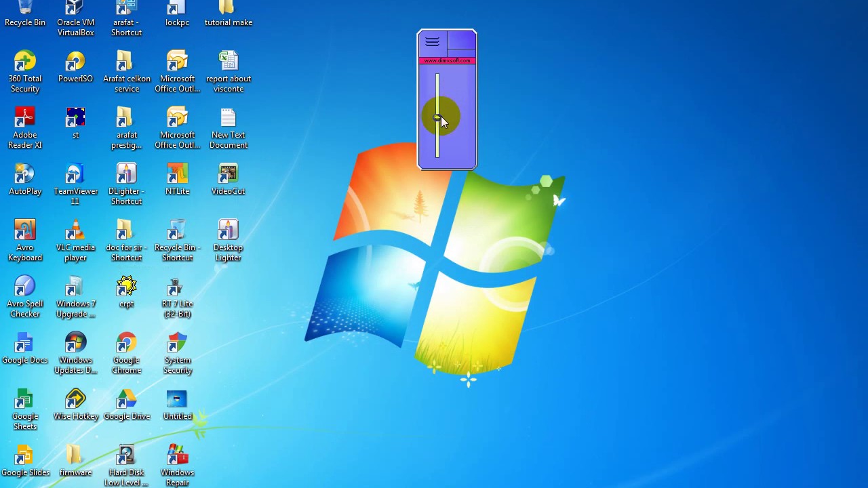Open the erpt desktop icon
The image size is (868, 488).
[x=126, y=291]
